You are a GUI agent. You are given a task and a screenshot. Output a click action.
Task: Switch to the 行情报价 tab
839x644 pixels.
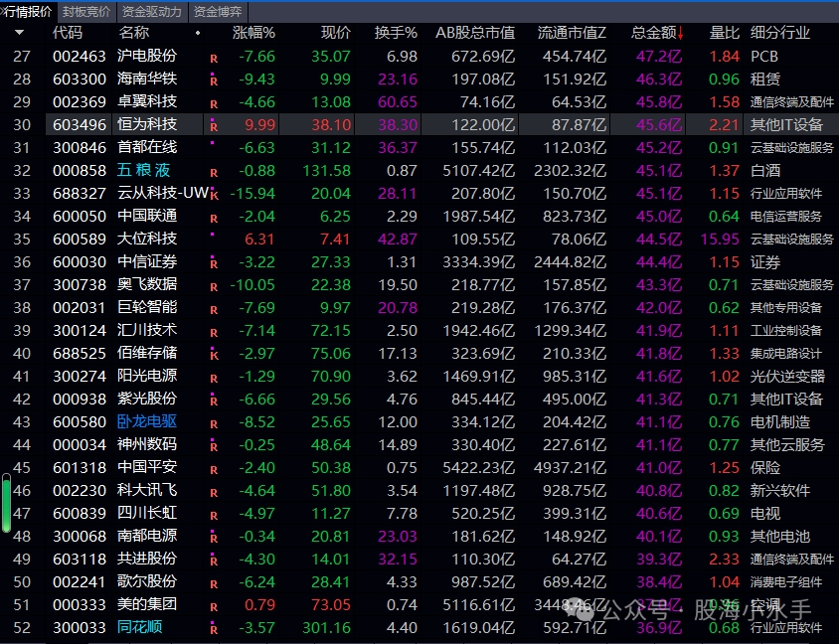28,11
